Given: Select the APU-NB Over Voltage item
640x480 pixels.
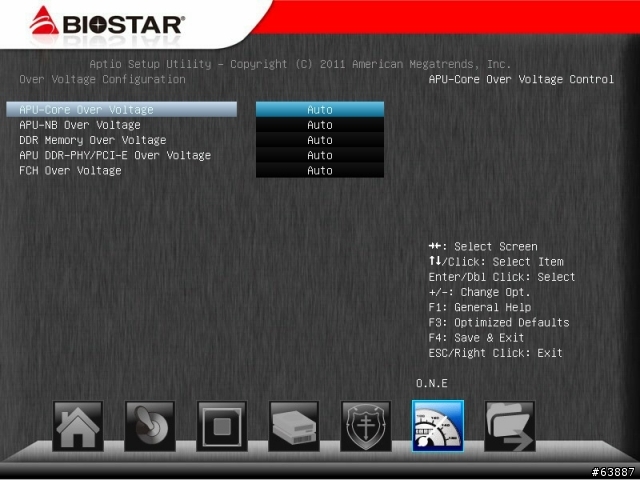Looking at the screenshot, I should 80,125.
